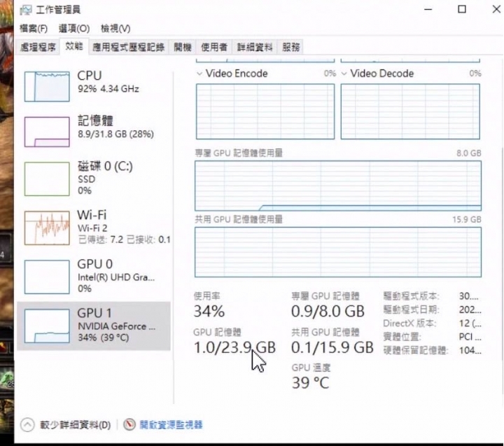Click the DirectX 版本 label
Screen dimensions: 504x446
coord(409,323)
